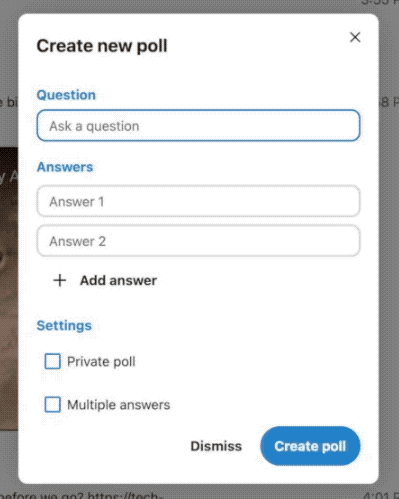Click the plus icon next to Add answer
Screen dimensions: 399x499
[x=60, y=280]
